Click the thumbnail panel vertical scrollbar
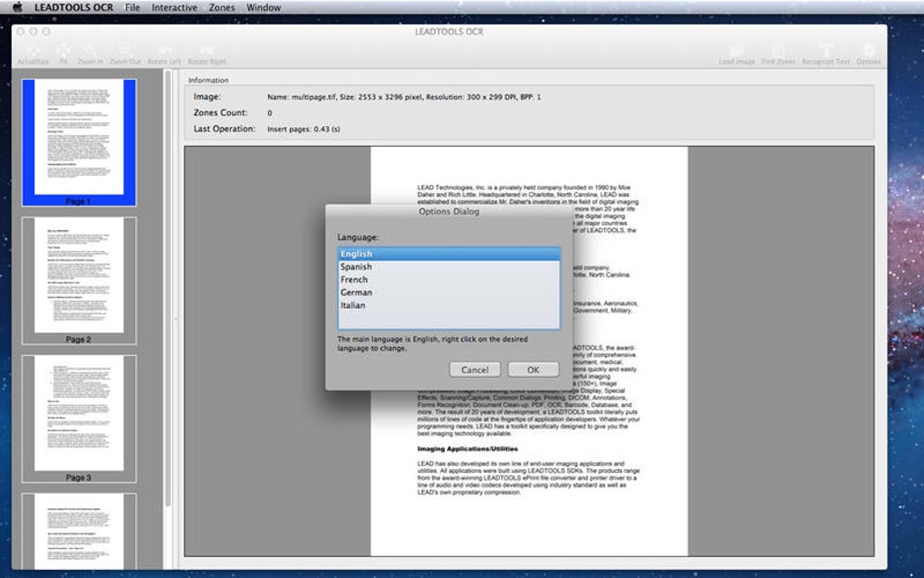The height and width of the screenshot is (578, 924). (x=168, y=289)
